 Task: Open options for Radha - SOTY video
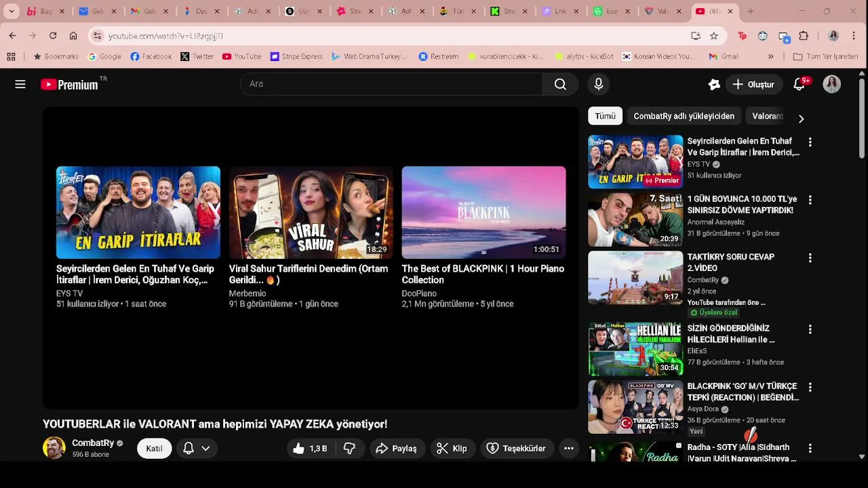point(810,448)
